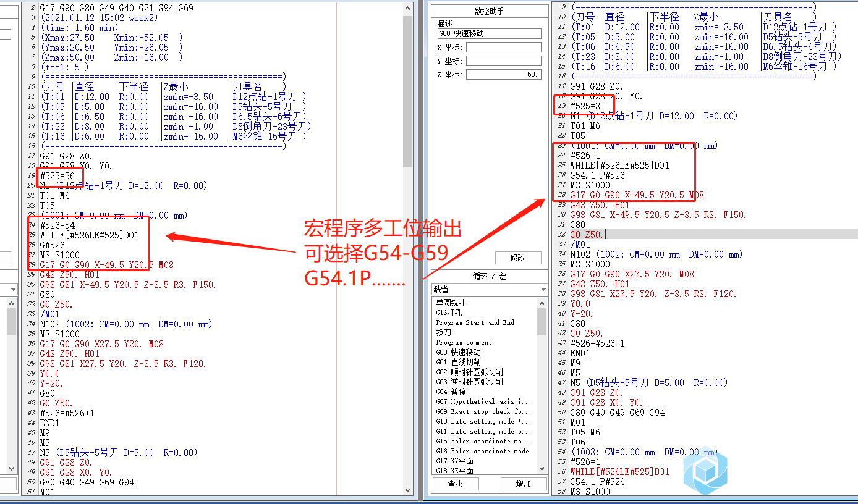Click T01 M6 line in left editor
858x504 pixels.
click(x=55, y=196)
